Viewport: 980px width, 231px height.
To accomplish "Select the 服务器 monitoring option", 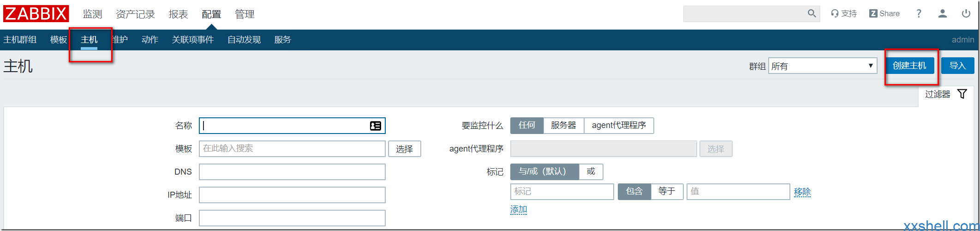I will point(563,125).
